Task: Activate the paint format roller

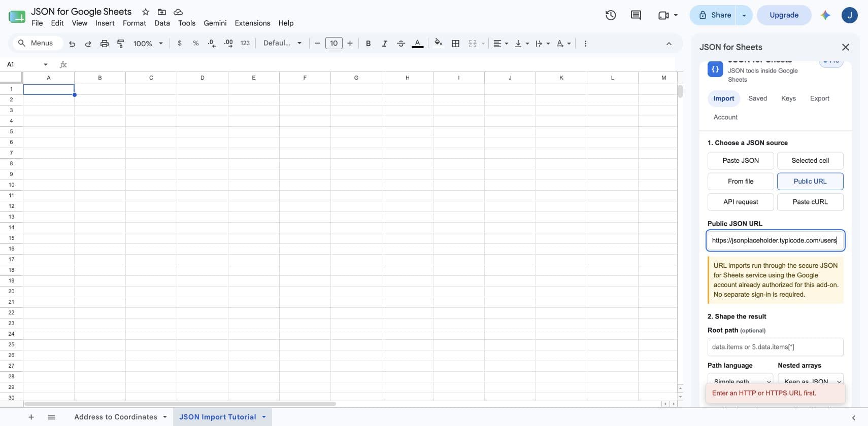Action: tap(120, 44)
